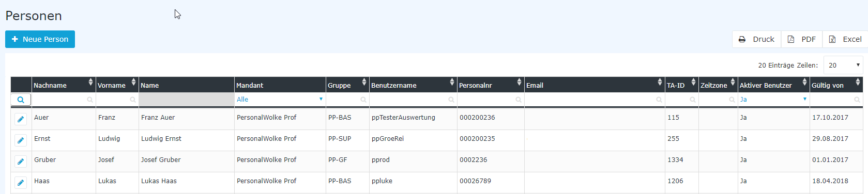The image size is (868, 194).
Task: Edit Gruber's record via pencil icon
Action: coord(21,161)
